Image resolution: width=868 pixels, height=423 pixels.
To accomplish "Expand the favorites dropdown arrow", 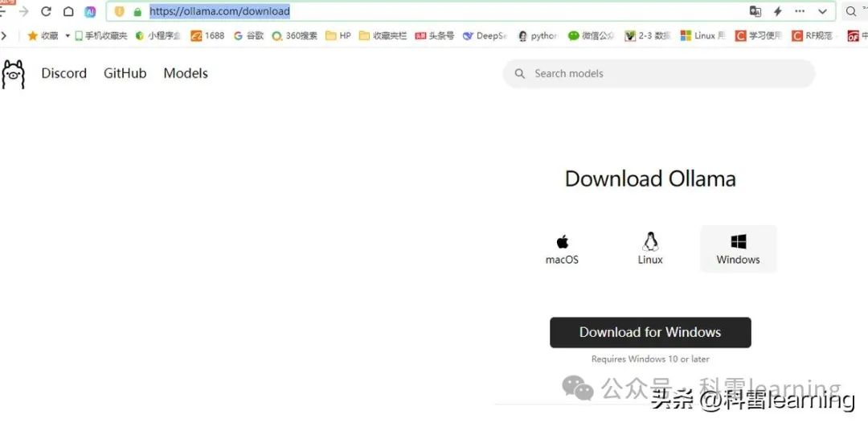I will (68, 35).
